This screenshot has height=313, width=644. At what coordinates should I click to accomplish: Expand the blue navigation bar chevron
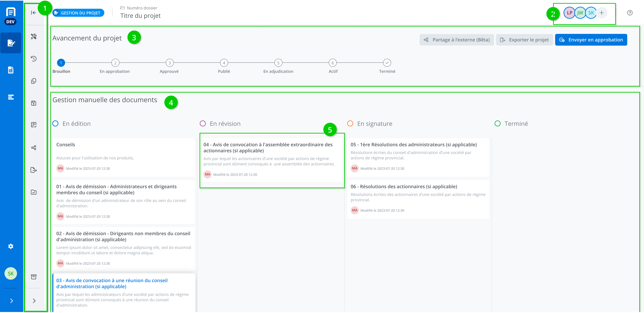(11, 301)
